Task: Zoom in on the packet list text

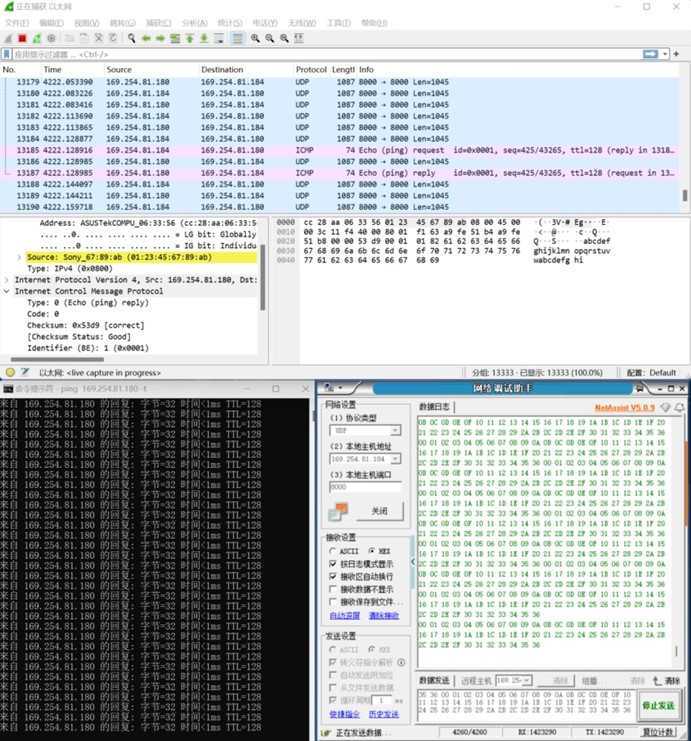Action: pos(255,38)
